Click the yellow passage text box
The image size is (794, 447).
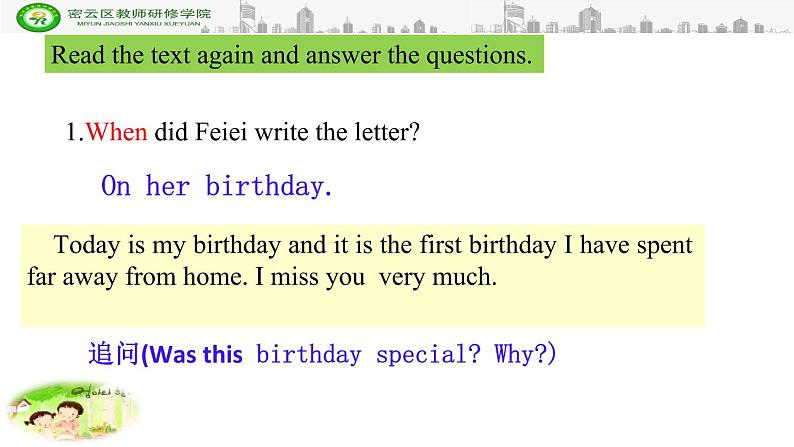tap(362, 275)
